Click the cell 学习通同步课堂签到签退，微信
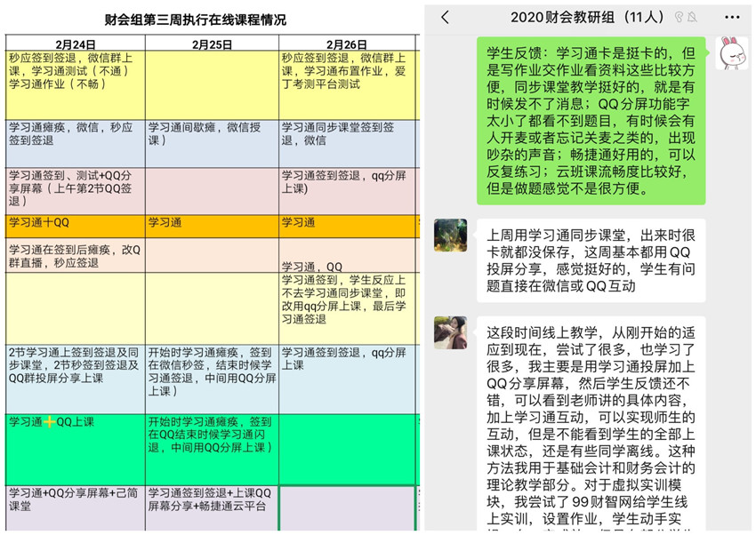Screen dimensions: 756x535 347,144
